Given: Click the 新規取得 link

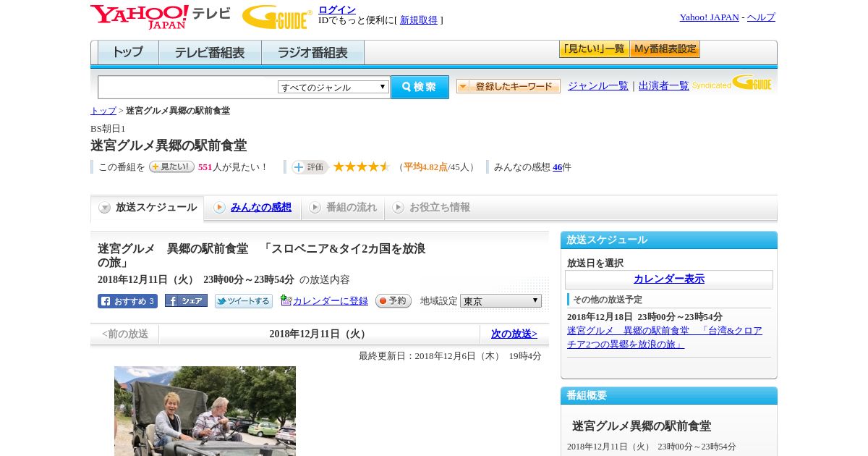Looking at the screenshot, I should tap(419, 20).
